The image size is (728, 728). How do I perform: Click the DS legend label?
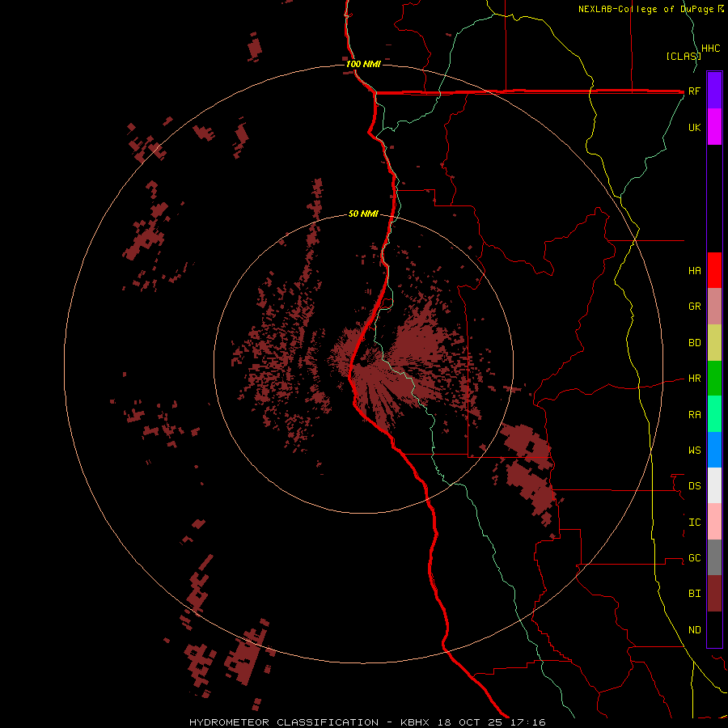[694, 486]
